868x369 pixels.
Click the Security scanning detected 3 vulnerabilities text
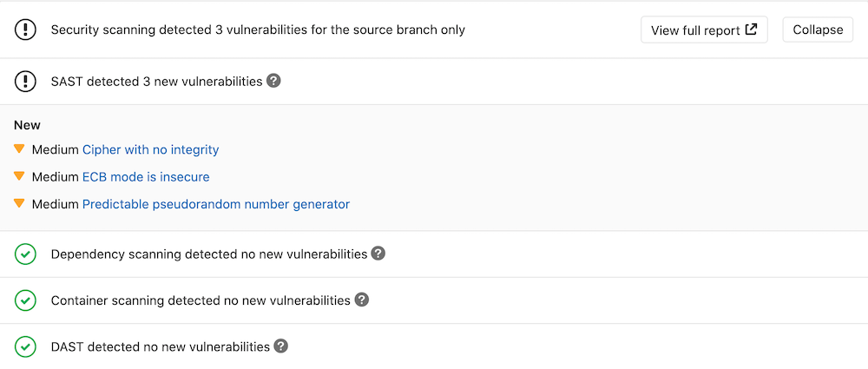click(x=258, y=30)
